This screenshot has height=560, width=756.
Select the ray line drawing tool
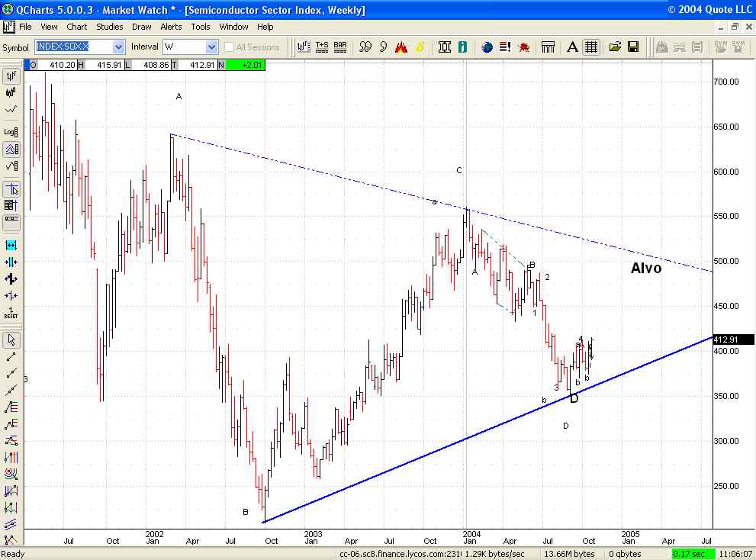coord(11,373)
